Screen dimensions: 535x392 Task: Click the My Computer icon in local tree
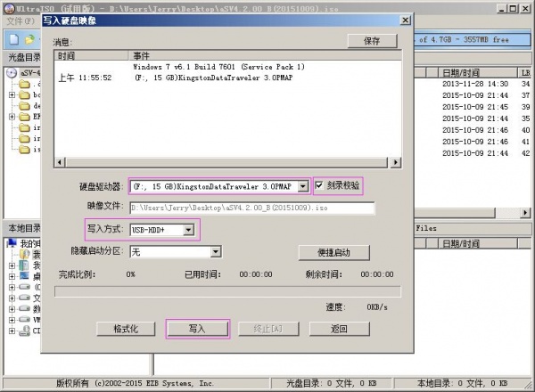[x=12, y=243]
